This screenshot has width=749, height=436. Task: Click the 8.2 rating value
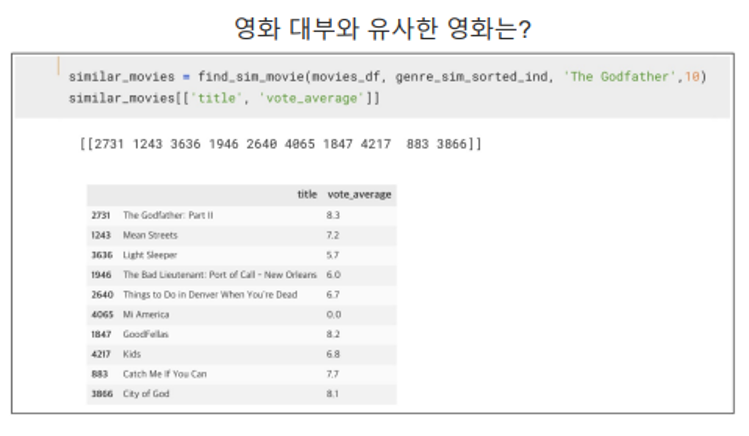[333, 334]
